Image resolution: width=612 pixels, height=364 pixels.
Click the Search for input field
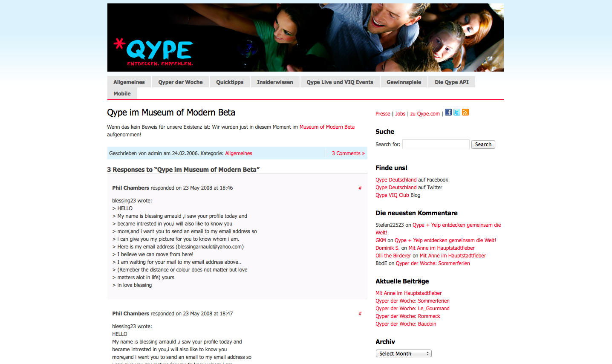pos(436,144)
